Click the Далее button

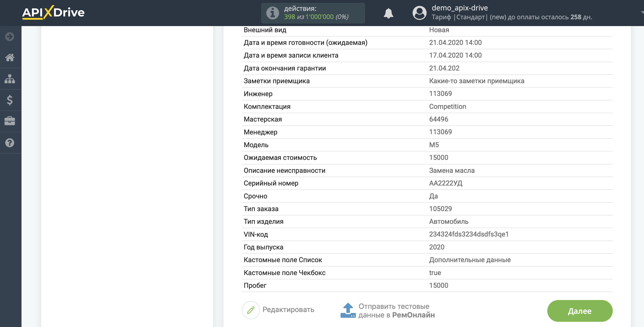[580, 311]
